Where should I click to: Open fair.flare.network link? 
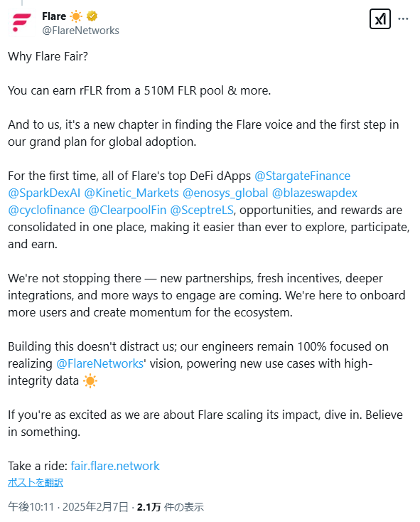pyautogui.click(x=115, y=466)
